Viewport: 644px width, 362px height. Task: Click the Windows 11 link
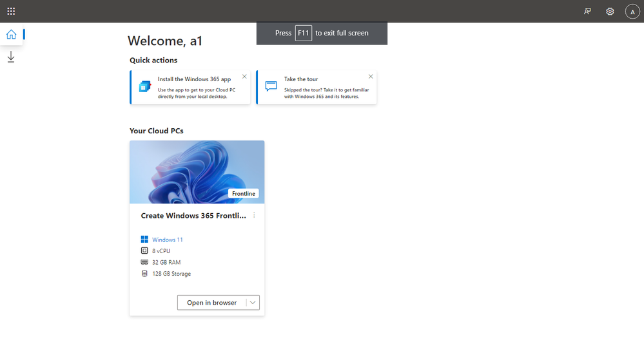pos(168,240)
